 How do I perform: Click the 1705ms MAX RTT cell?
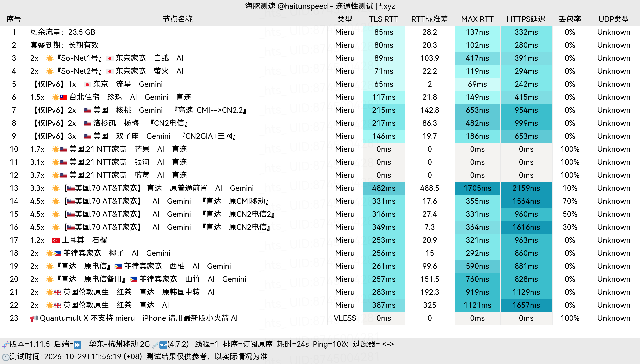pos(478,188)
